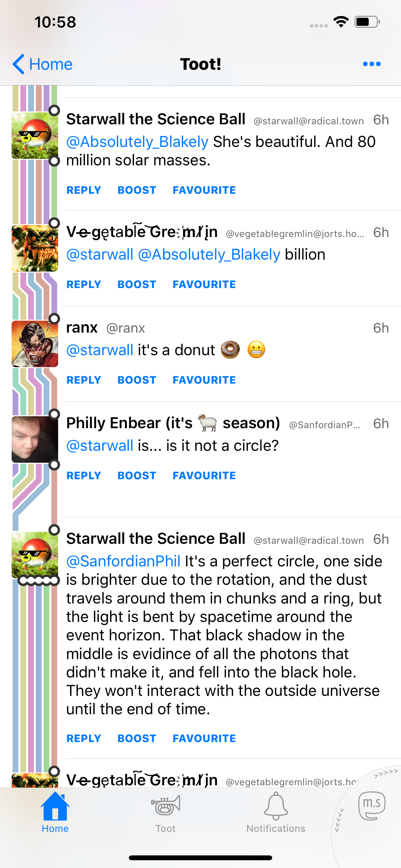Reply to ranx's donut toot
This screenshot has height=868, width=401.
click(x=84, y=380)
